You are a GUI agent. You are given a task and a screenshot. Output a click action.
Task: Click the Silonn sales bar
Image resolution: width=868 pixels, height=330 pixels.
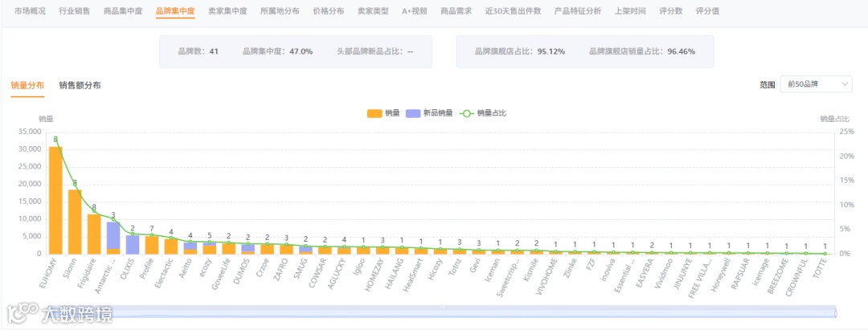point(75,222)
